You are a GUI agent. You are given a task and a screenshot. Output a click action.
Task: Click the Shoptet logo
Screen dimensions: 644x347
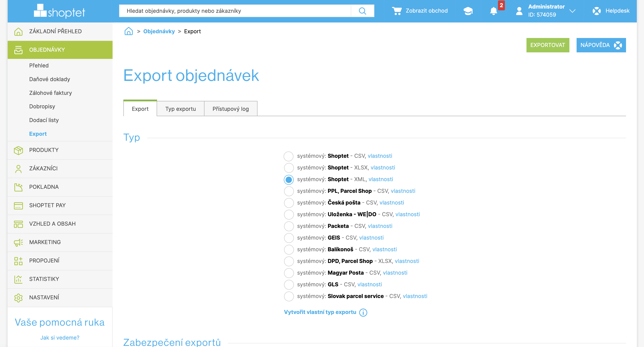tap(60, 11)
